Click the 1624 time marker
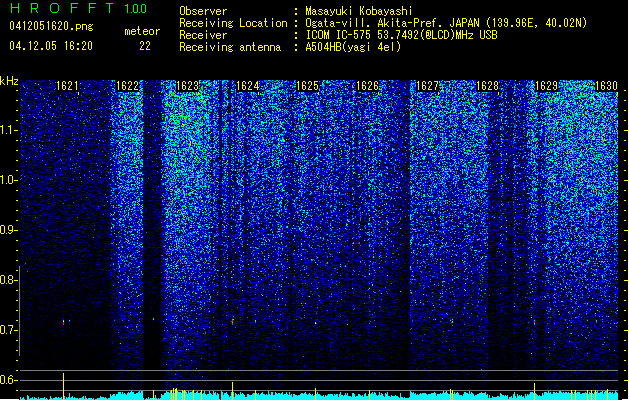 tap(248, 86)
